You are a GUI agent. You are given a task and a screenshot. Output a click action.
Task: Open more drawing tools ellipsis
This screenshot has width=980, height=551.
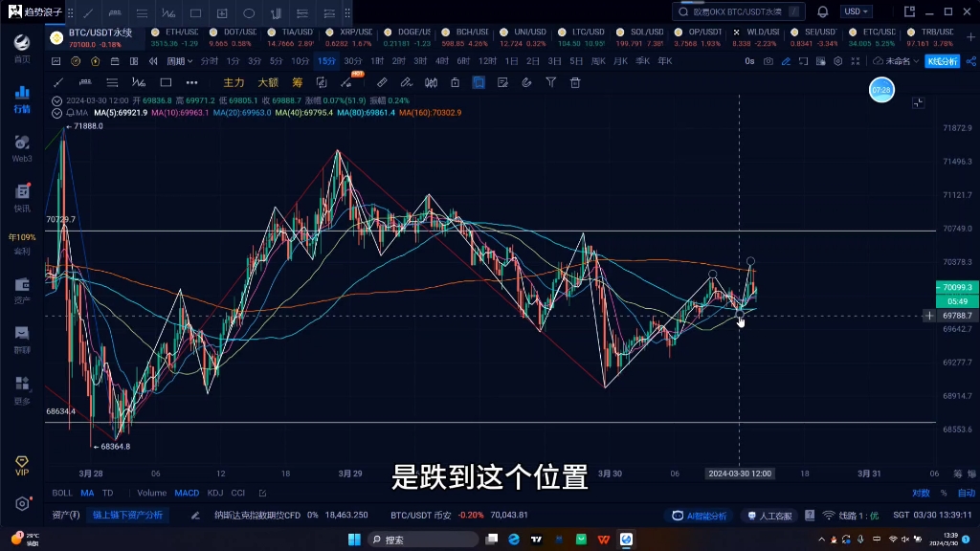[x=191, y=82]
